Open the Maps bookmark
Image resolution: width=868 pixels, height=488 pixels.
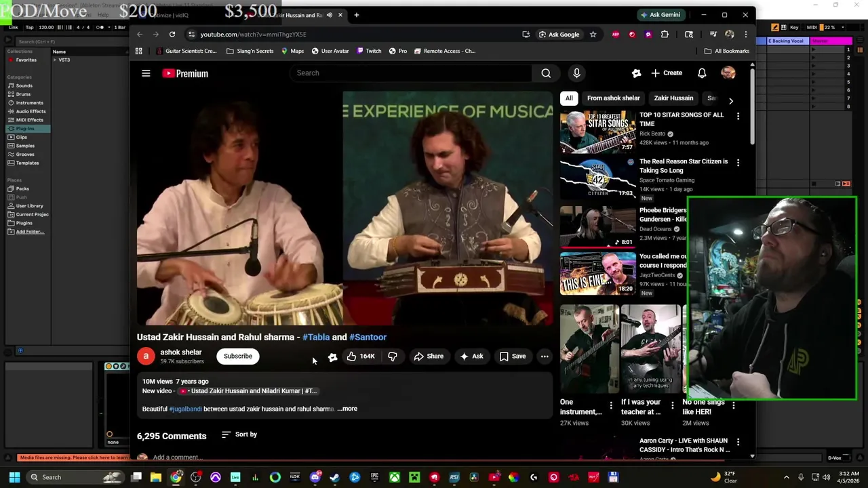[x=292, y=51]
